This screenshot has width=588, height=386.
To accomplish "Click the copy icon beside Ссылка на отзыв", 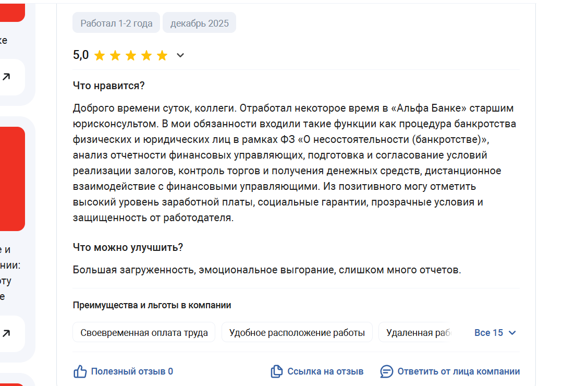I will coord(276,371).
